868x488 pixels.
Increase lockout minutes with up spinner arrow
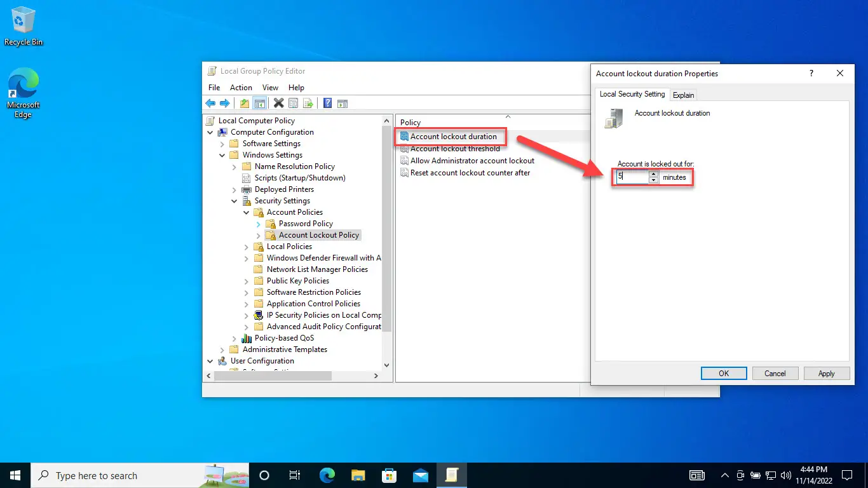coord(653,174)
